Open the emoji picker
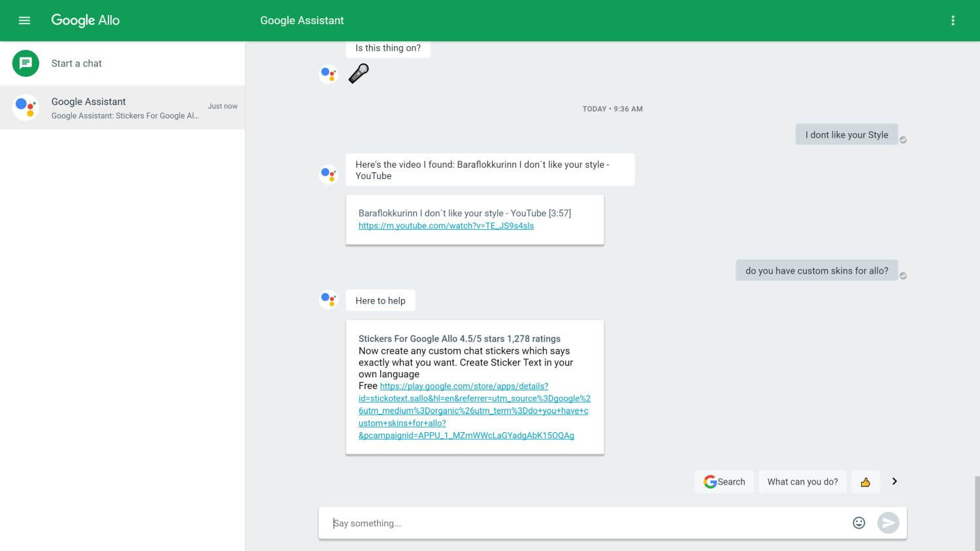This screenshot has width=980, height=551. tap(858, 523)
